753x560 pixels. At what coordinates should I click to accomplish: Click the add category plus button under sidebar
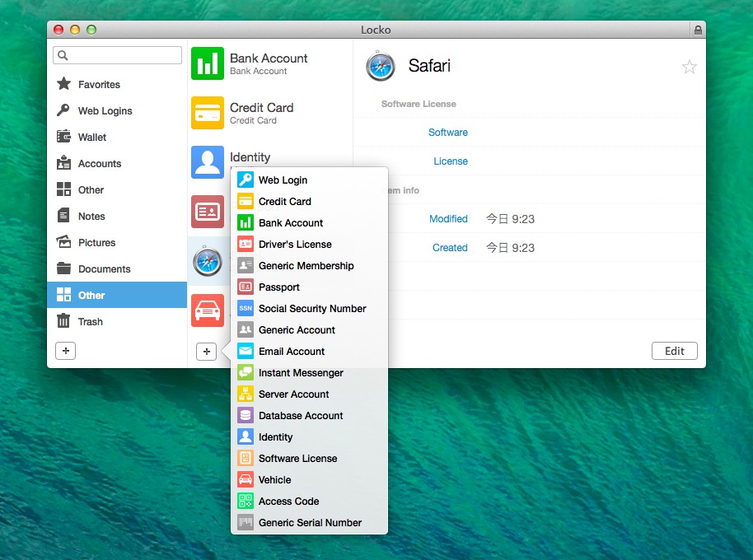pos(65,351)
